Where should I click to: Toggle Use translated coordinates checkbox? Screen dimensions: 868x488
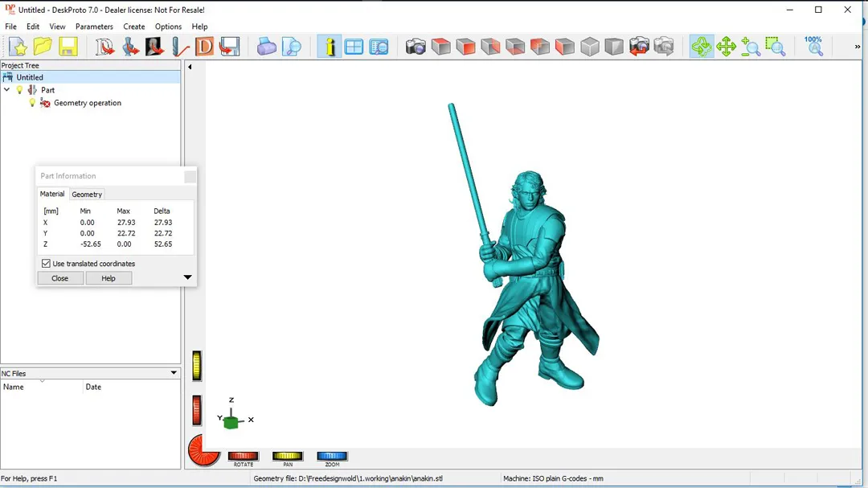coord(46,264)
